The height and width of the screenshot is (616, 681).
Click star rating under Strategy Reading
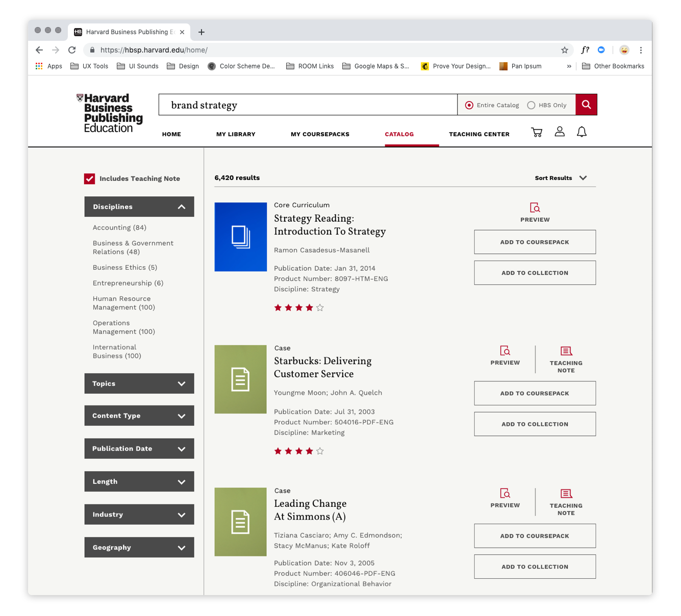pyautogui.click(x=299, y=307)
